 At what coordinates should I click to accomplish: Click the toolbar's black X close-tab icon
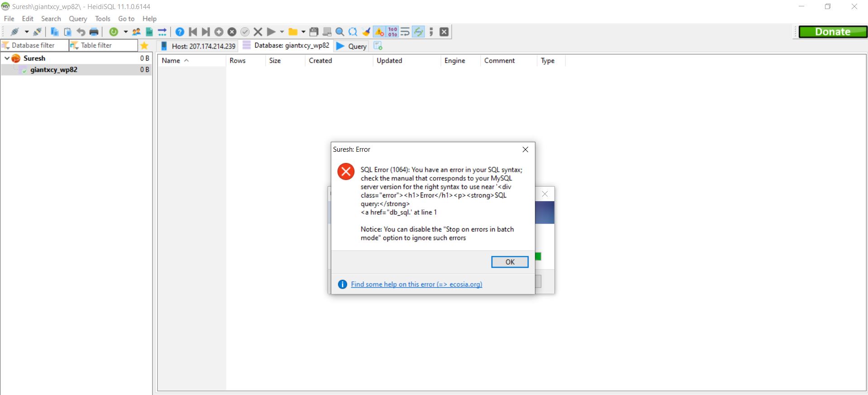(x=444, y=32)
